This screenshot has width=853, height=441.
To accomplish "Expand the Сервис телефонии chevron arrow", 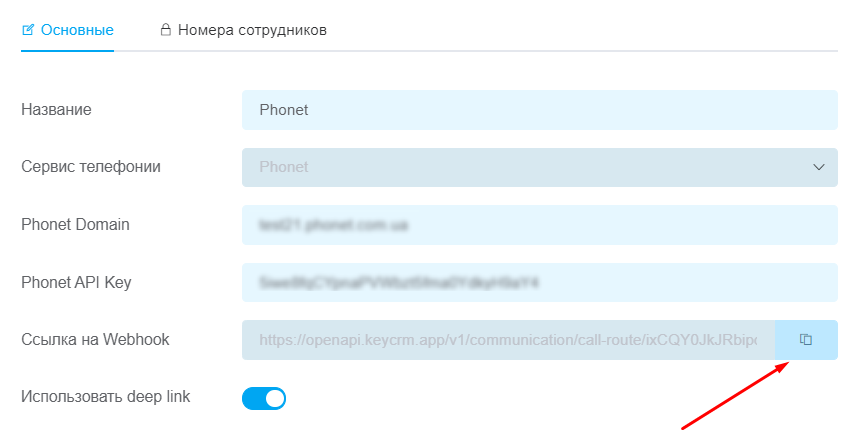I will coord(819,167).
